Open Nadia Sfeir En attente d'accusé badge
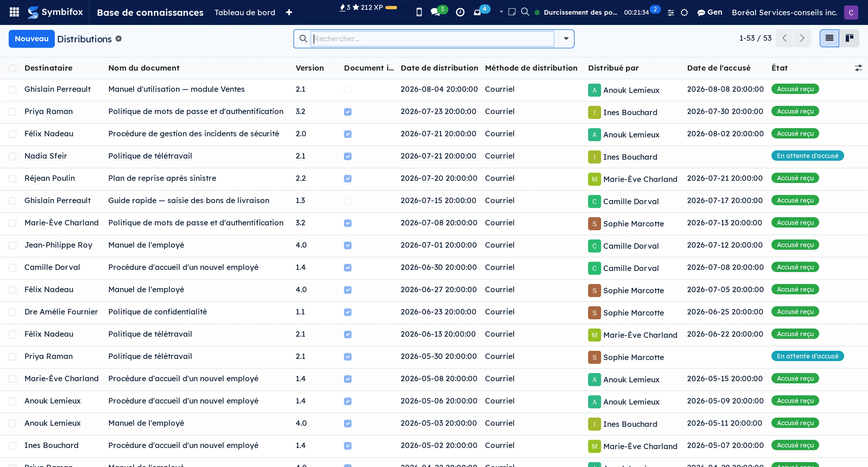868x467 pixels. [807, 156]
